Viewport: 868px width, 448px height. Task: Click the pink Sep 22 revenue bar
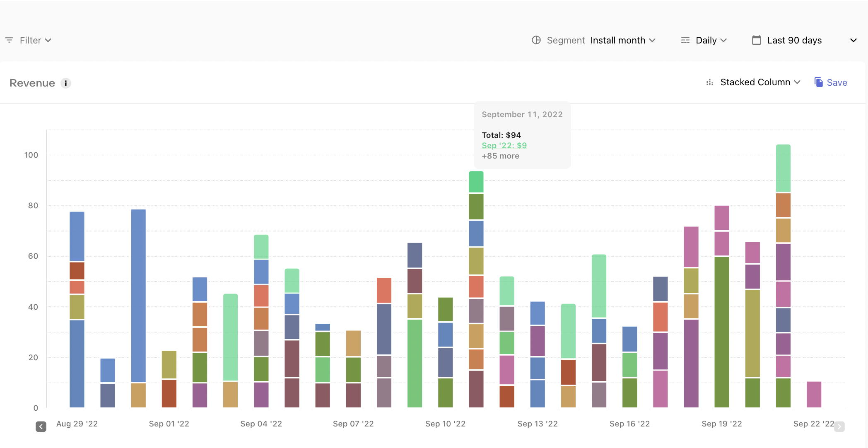[x=814, y=395]
